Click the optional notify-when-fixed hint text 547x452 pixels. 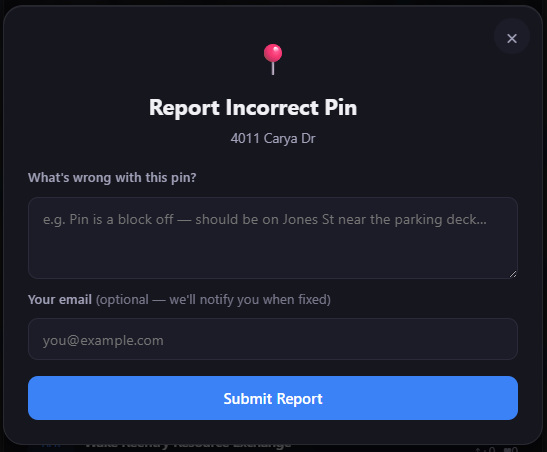click(x=213, y=300)
